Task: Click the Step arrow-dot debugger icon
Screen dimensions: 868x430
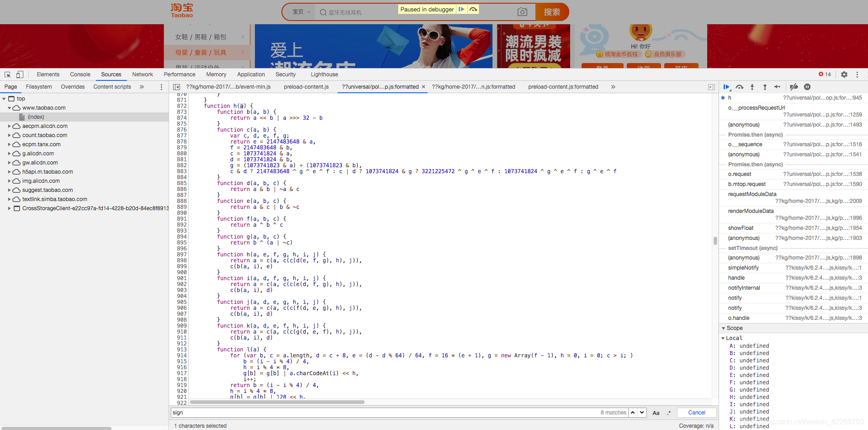Action: (x=777, y=87)
